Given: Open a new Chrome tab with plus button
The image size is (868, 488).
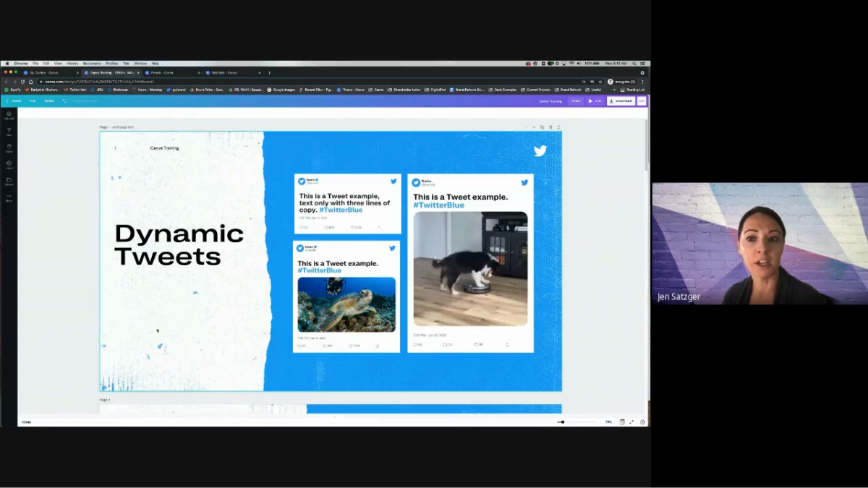Looking at the screenshot, I should [x=269, y=72].
